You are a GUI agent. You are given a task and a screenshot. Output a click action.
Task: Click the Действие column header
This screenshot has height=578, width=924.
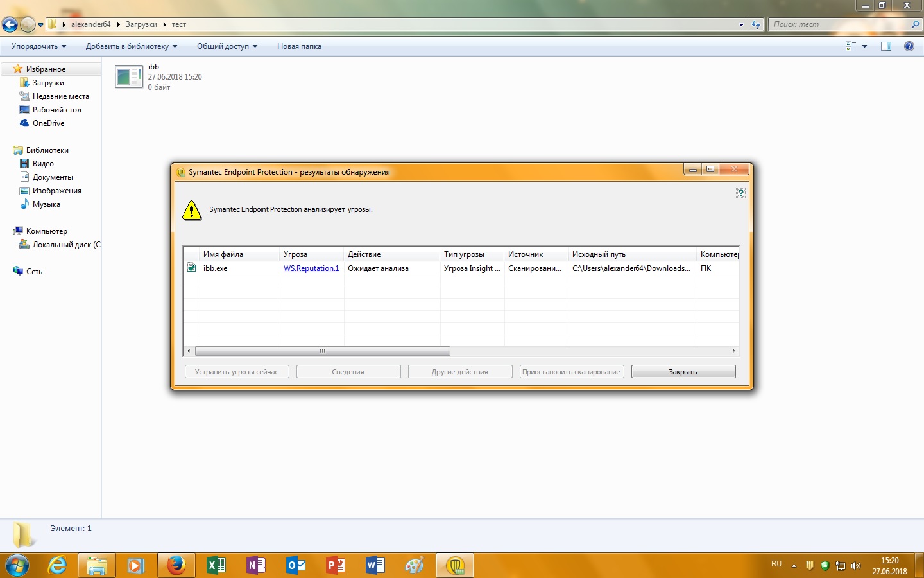pyautogui.click(x=392, y=254)
